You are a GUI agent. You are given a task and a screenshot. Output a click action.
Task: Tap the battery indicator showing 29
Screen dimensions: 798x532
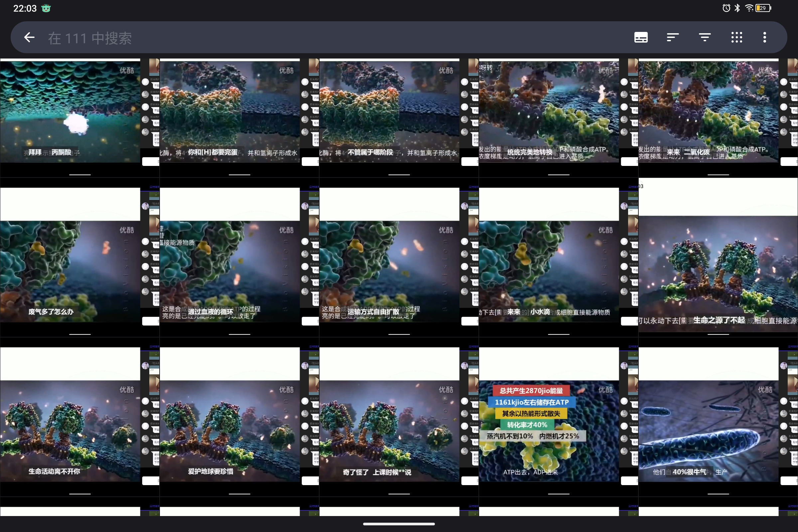click(763, 8)
